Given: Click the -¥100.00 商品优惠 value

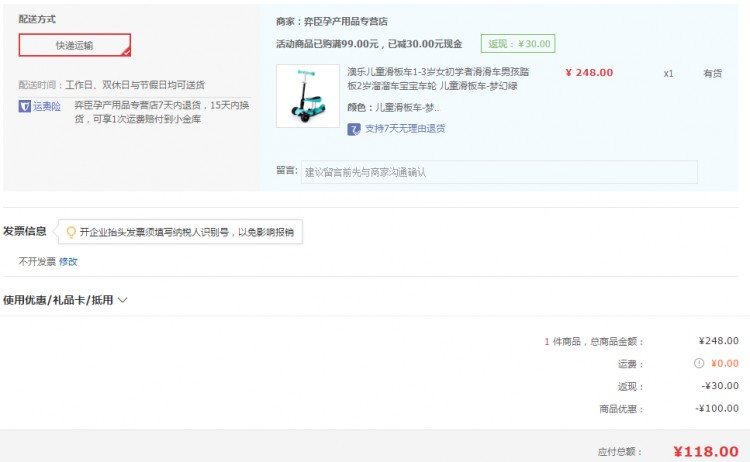Looking at the screenshot, I should click(717, 408).
